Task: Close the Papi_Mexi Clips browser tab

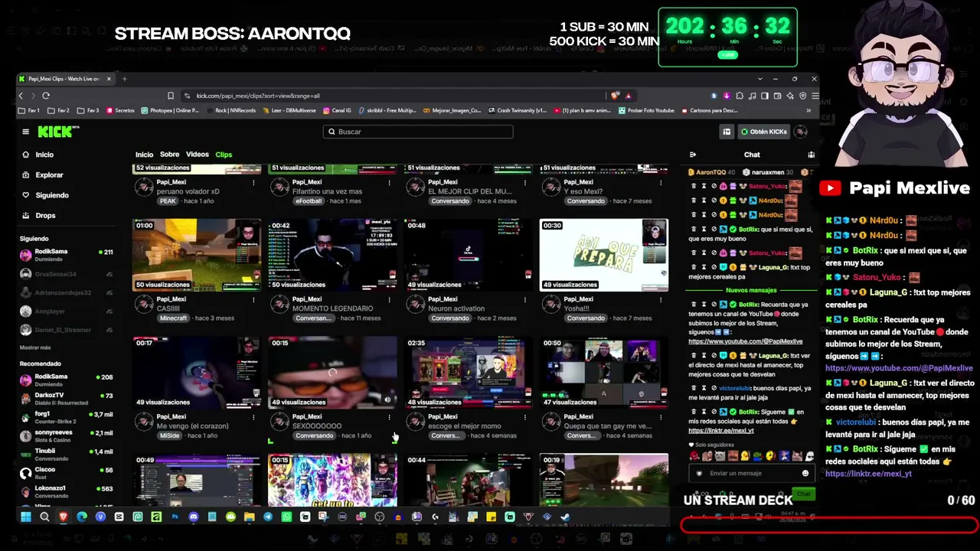Action: click(x=109, y=79)
